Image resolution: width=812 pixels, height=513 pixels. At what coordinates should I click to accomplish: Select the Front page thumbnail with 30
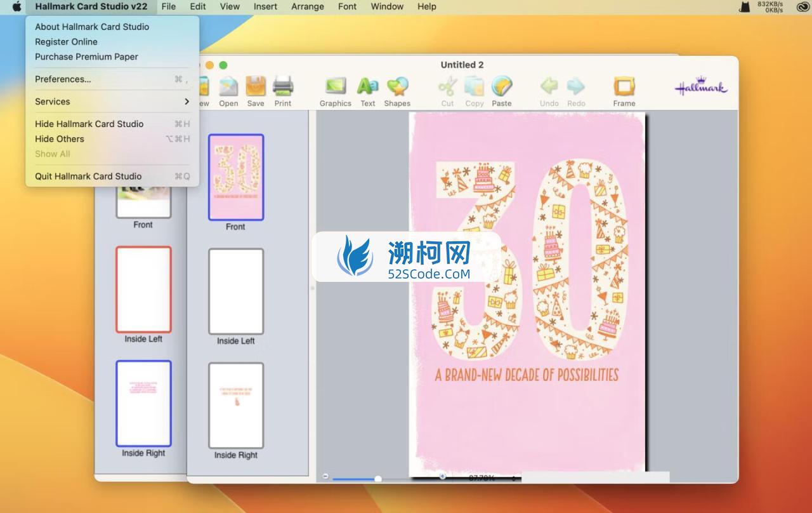[x=236, y=177]
